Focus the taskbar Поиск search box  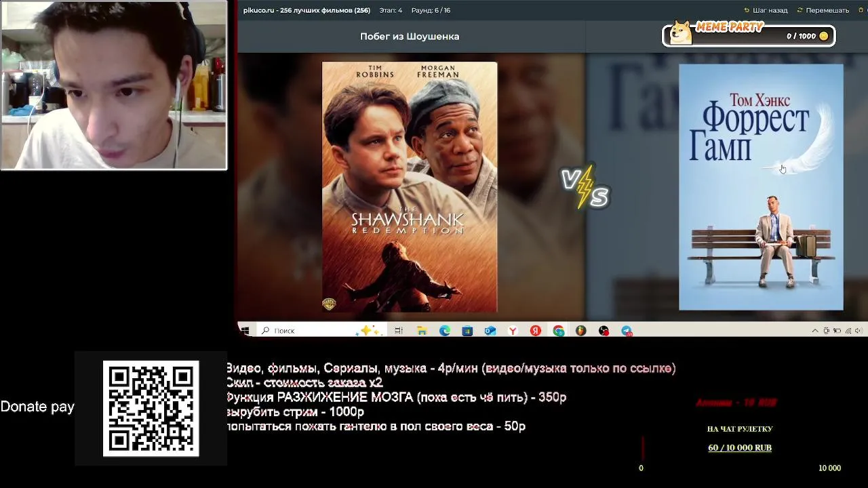320,331
